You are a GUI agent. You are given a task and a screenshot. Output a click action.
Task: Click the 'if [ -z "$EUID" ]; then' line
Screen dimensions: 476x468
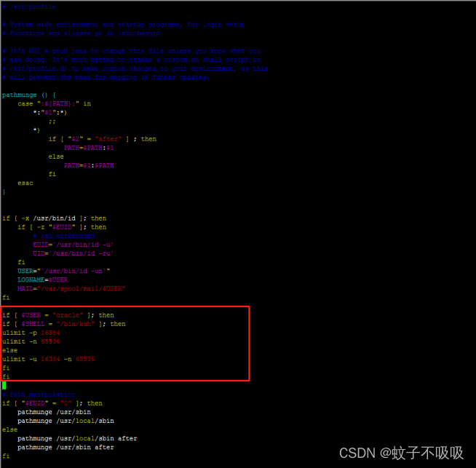(x=62, y=226)
